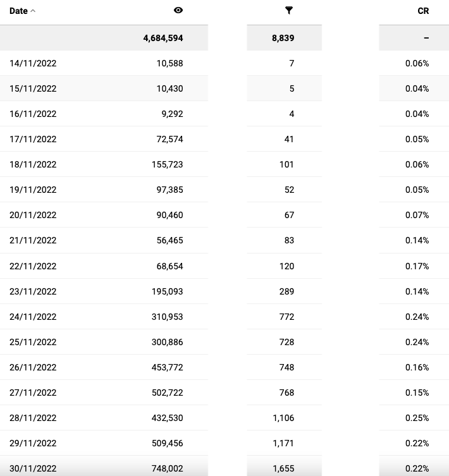
Task: Select the 21/11/2022 date cell
Action: (33, 240)
